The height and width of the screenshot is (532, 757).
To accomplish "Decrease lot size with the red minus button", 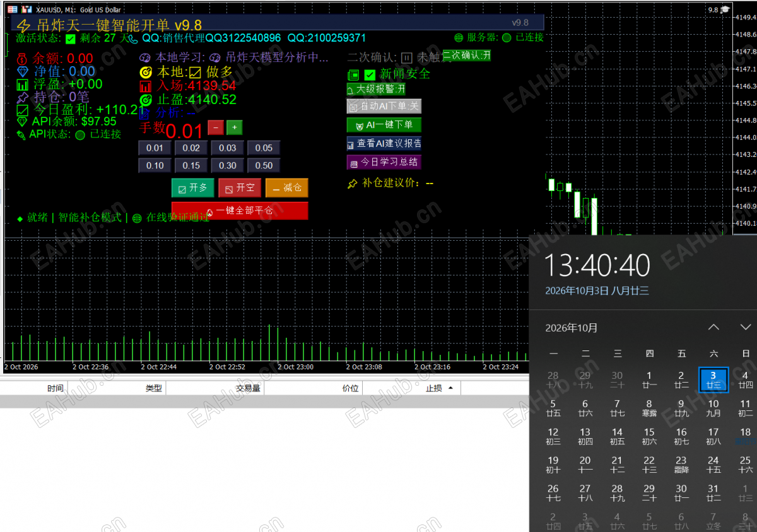I will [216, 127].
